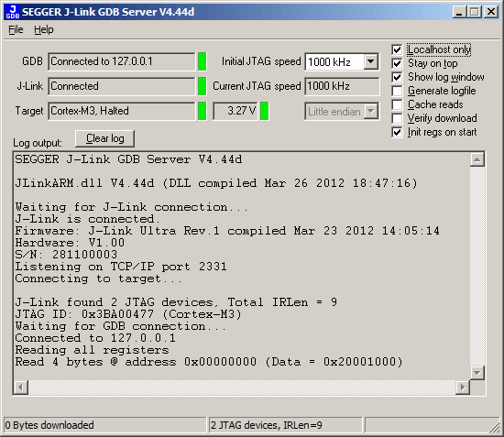Click the J-Link Connected status field
504x437 pixels.
pyautogui.click(x=122, y=86)
